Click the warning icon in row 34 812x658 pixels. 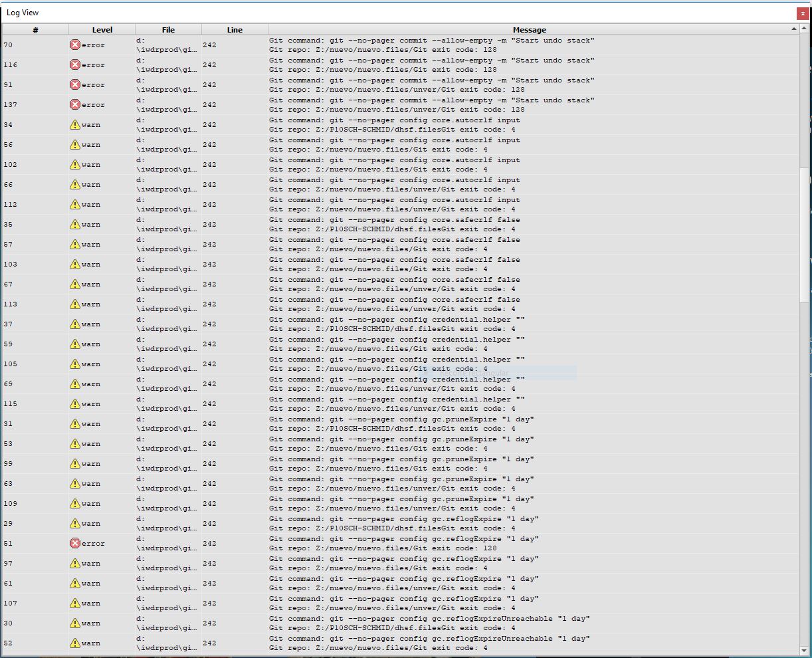click(75, 125)
